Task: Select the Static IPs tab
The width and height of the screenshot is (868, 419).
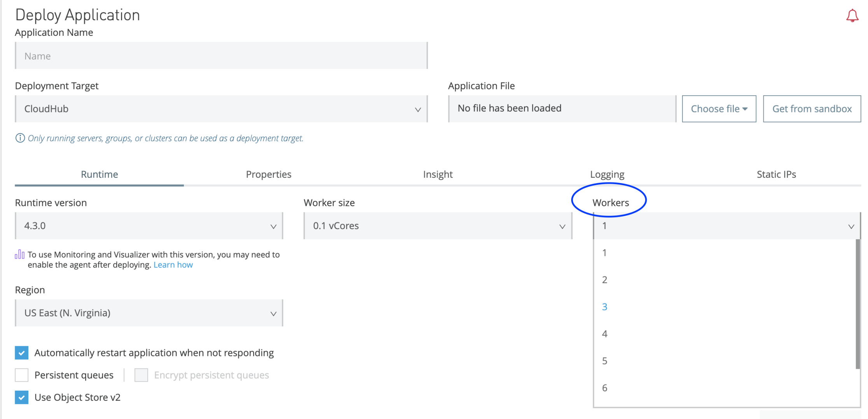Action: [x=776, y=175]
